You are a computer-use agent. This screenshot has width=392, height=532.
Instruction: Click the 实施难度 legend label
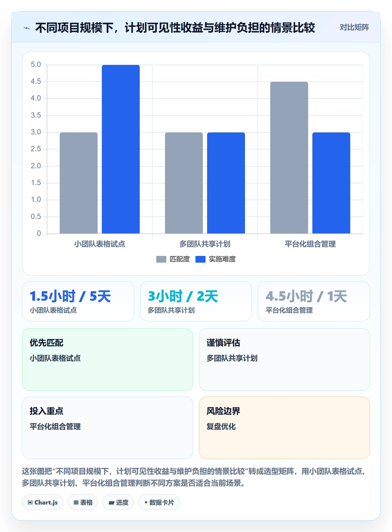[222, 259]
